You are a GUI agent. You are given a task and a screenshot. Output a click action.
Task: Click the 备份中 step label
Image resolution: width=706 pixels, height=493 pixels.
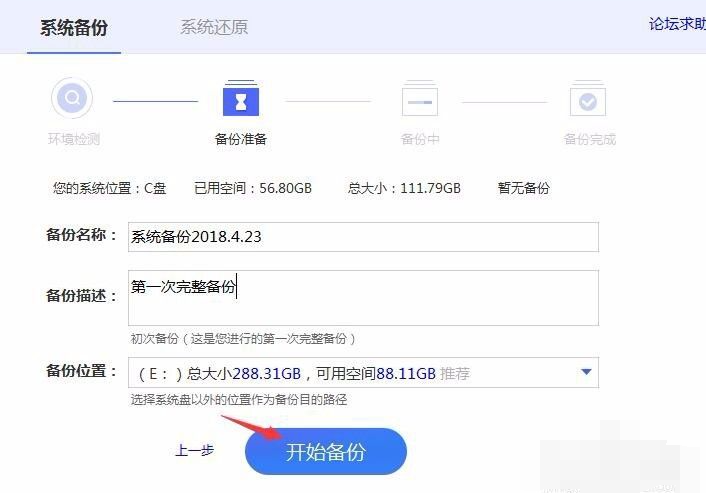(420, 139)
